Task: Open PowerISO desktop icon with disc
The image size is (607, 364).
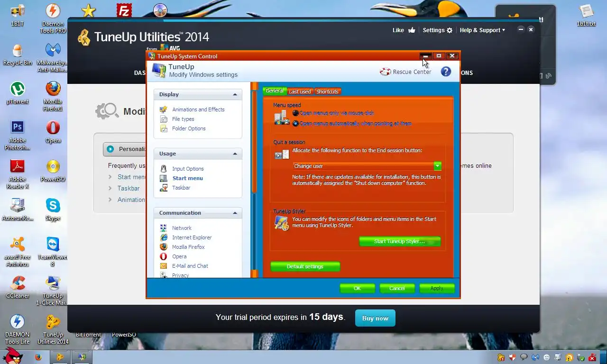Action: 53,171
